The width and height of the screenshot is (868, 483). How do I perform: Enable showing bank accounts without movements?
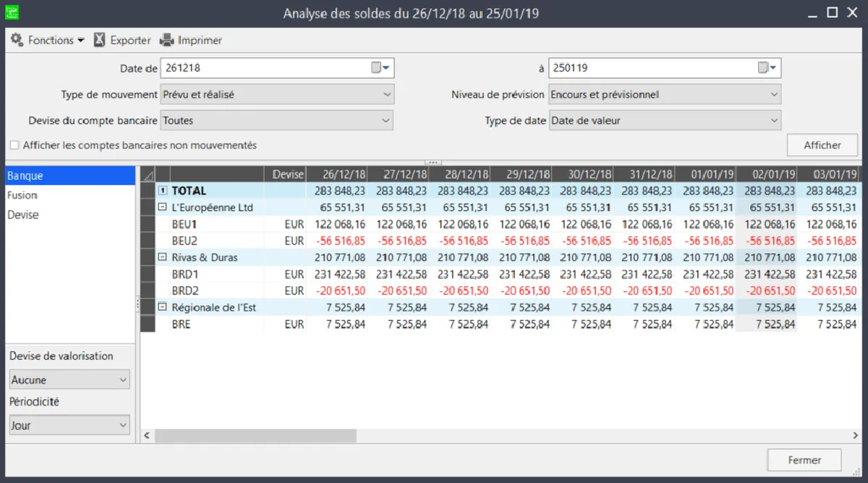(x=14, y=145)
